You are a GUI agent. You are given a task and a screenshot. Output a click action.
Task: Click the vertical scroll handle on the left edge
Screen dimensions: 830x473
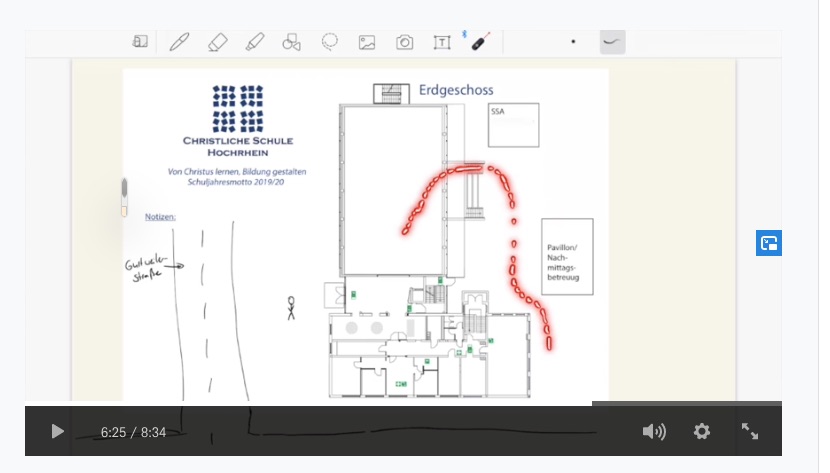124,196
